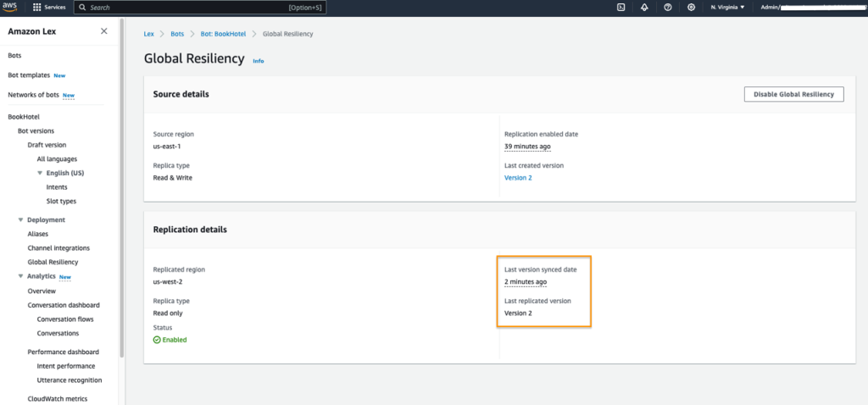The height and width of the screenshot is (405, 868).
Task: Open CloudWatch metrics item
Action: pos(58,398)
